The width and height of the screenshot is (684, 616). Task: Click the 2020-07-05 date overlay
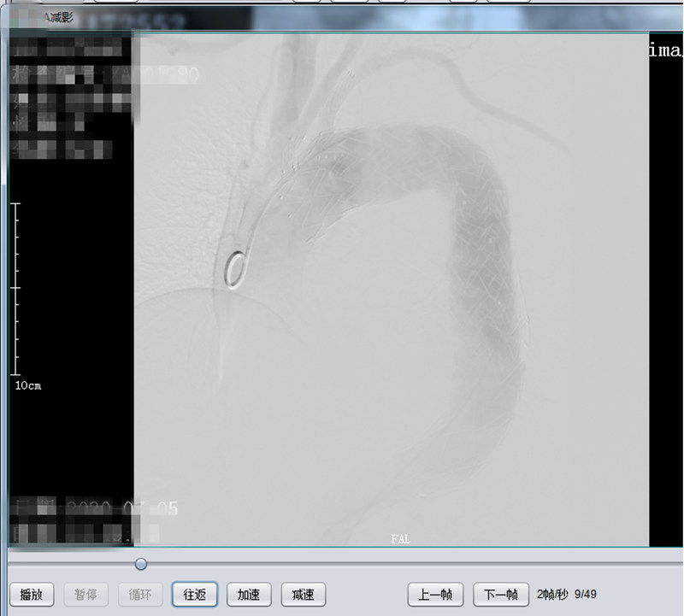click(x=128, y=509)
